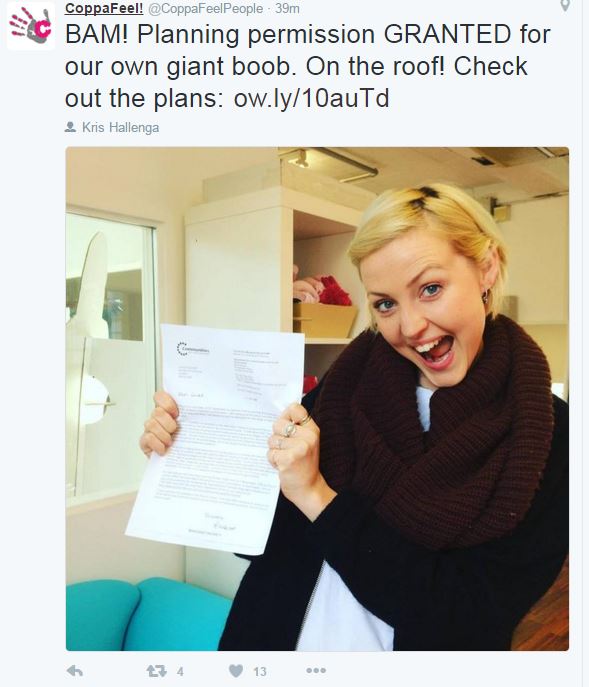
Task: Click the location pin icon
Action: point(565,6)
